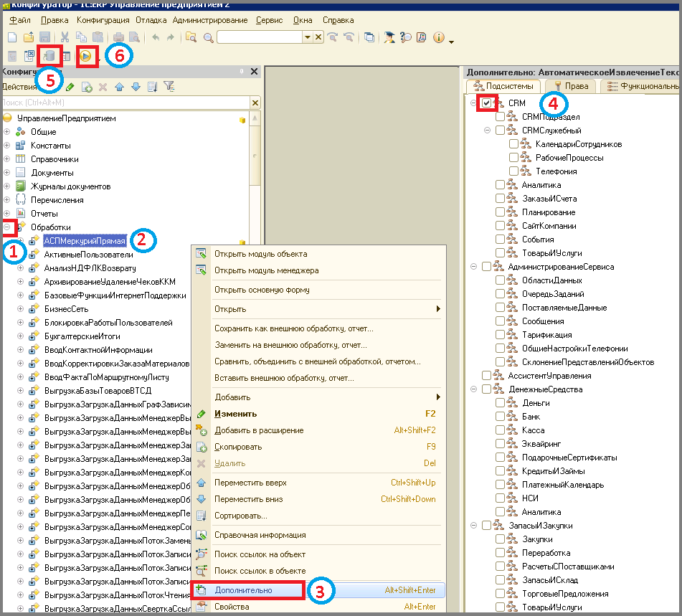682x616 pixels.
Task: Click the filter funnel icon in configuration panel
Action: pos(169,87)
